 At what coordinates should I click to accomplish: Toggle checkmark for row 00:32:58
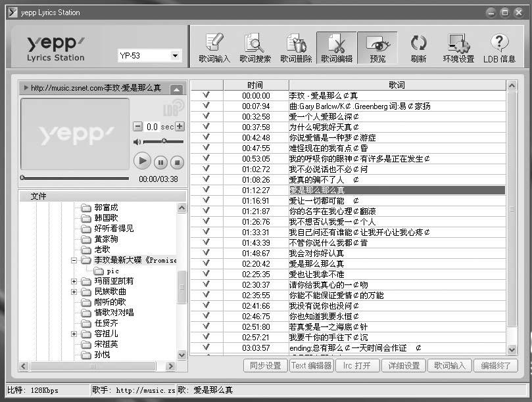pyautogui.click(x=206, y=116)
